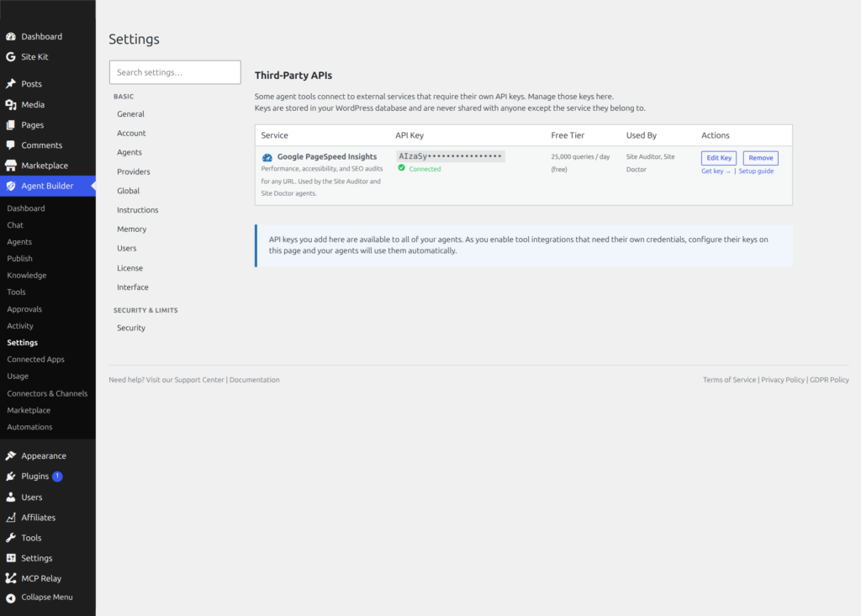The height and width of the screenshot is (616, 861).
Task: Open Instructions settings section
Action: pyautogui.click(x=137, y=210)
